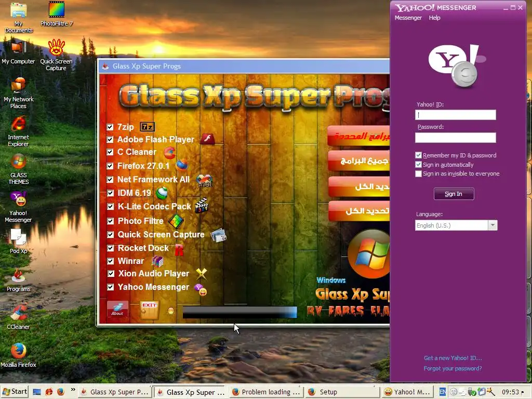
Task: Launch Mozilla Firefox desktop icon
Action: (x=18, y=355)
